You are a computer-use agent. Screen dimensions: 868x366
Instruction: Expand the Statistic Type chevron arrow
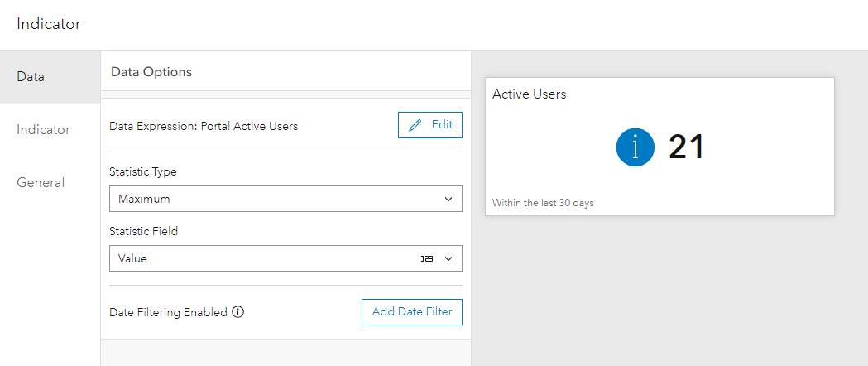click(448, 199)
